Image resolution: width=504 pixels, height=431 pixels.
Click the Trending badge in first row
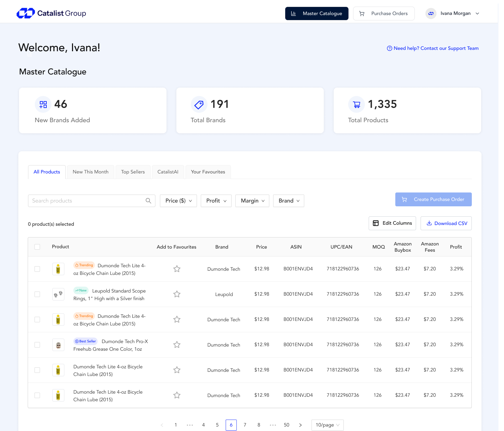point(84,265)
